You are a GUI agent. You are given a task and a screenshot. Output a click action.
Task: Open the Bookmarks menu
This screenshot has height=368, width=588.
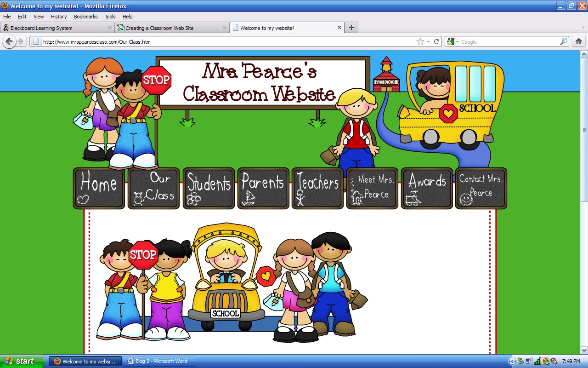(x=85, y=17)
